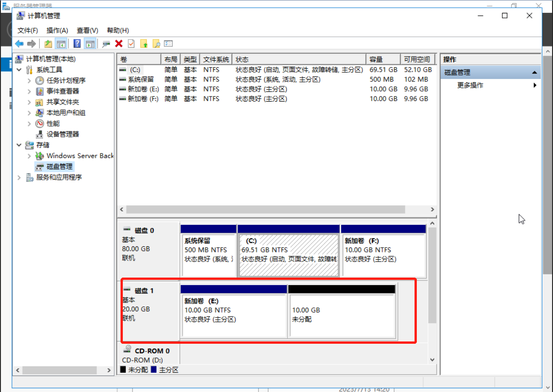Open the 查看(V) menu
This screenshot has width=553, height=392.
coord(87,30)
